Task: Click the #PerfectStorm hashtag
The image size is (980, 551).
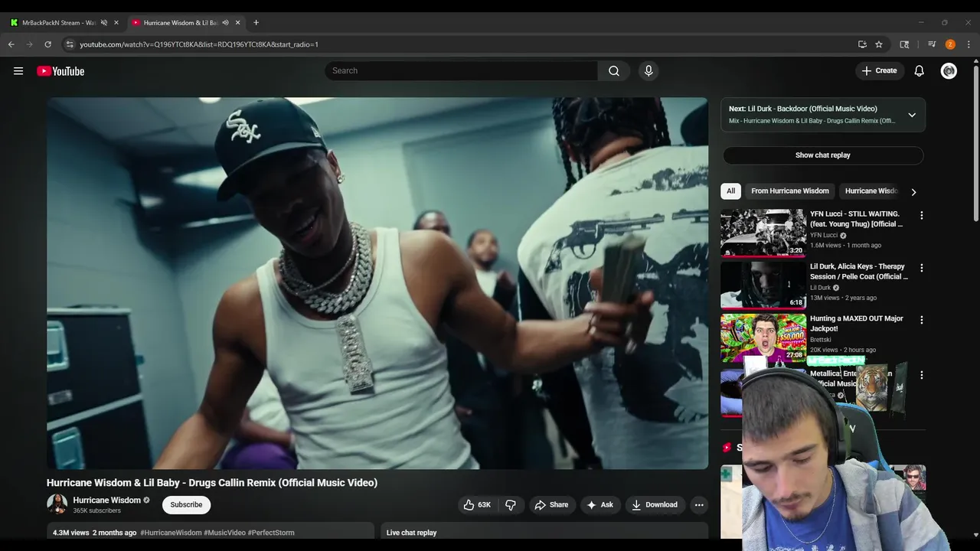Action: pos(271,533)
